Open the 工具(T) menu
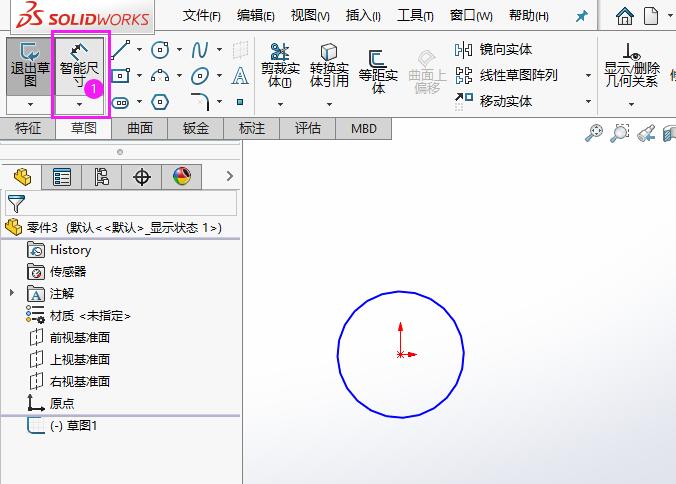This screenshot has height=484, width=676. 415,16
